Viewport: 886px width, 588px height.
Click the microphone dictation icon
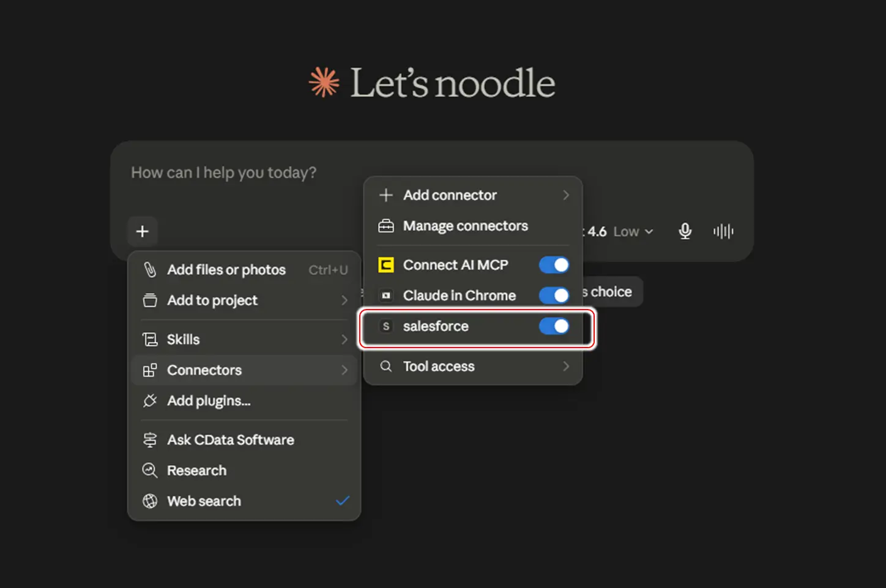pyautogui.click(x=685, y=231)
